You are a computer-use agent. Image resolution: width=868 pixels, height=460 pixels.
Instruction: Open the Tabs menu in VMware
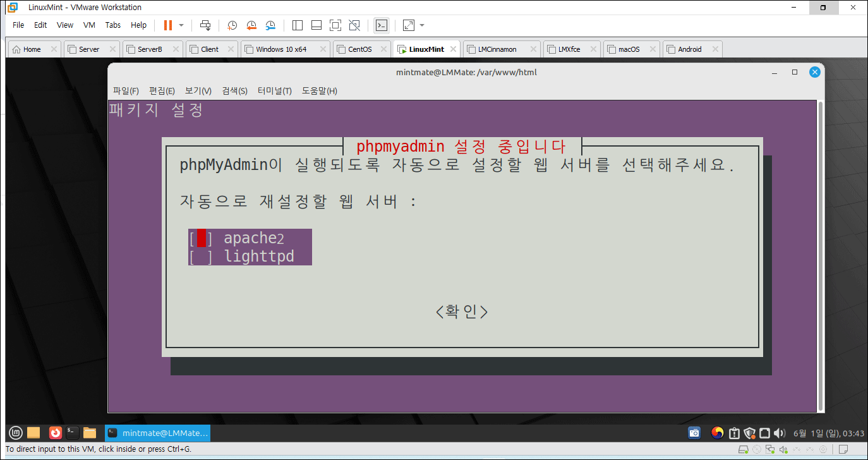click(x=113, y=25)
